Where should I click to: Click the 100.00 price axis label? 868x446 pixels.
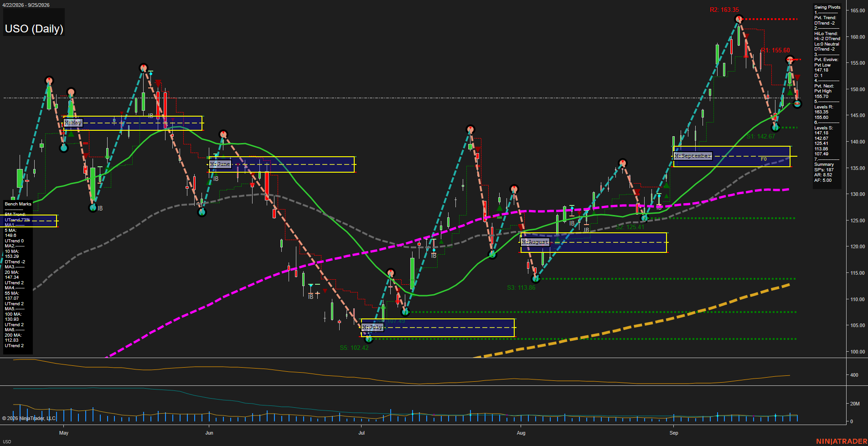[858, 352]
